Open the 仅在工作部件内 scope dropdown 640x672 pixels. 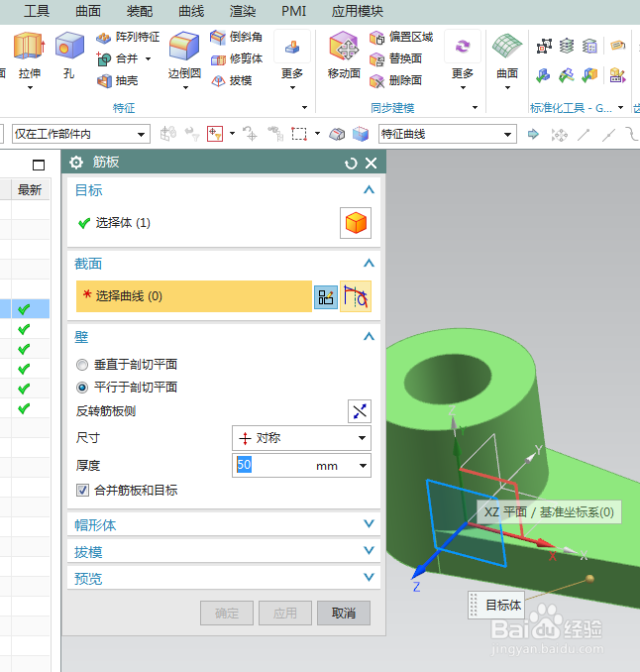click(x=81, y=134)
